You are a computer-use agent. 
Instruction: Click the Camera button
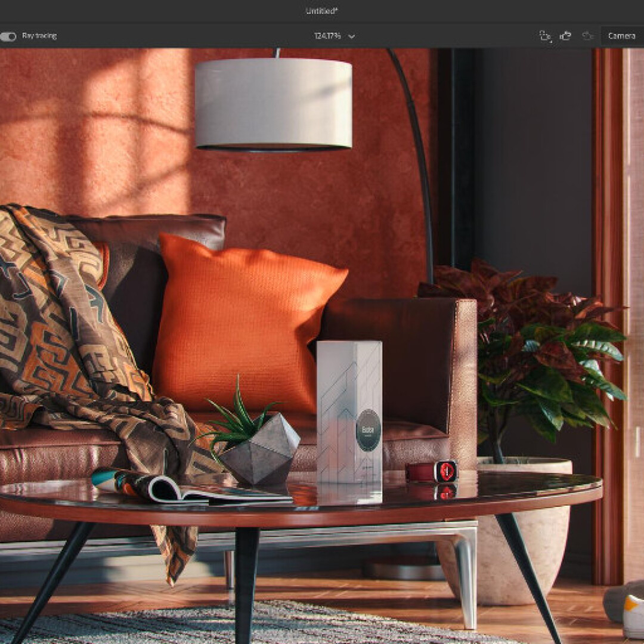click(621, 36)
